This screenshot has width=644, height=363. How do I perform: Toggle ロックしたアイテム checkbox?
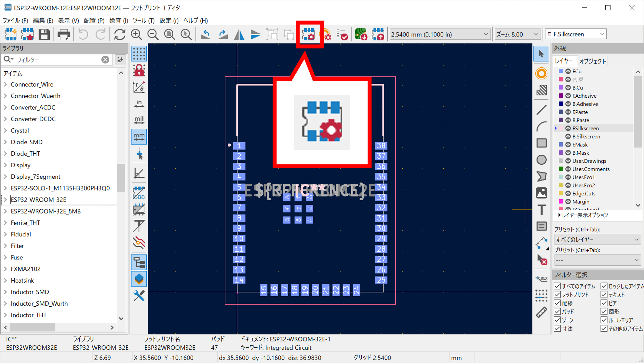point(604,286)
